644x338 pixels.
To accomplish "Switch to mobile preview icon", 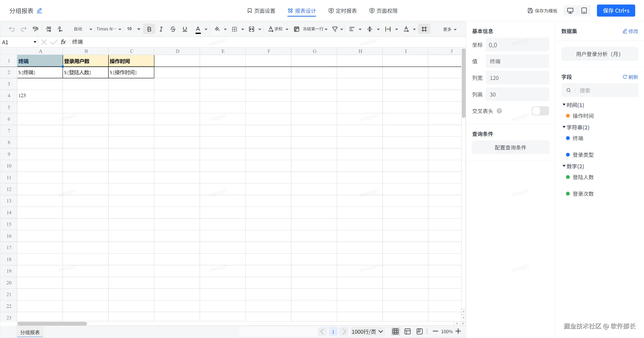I will pos(584,11).
